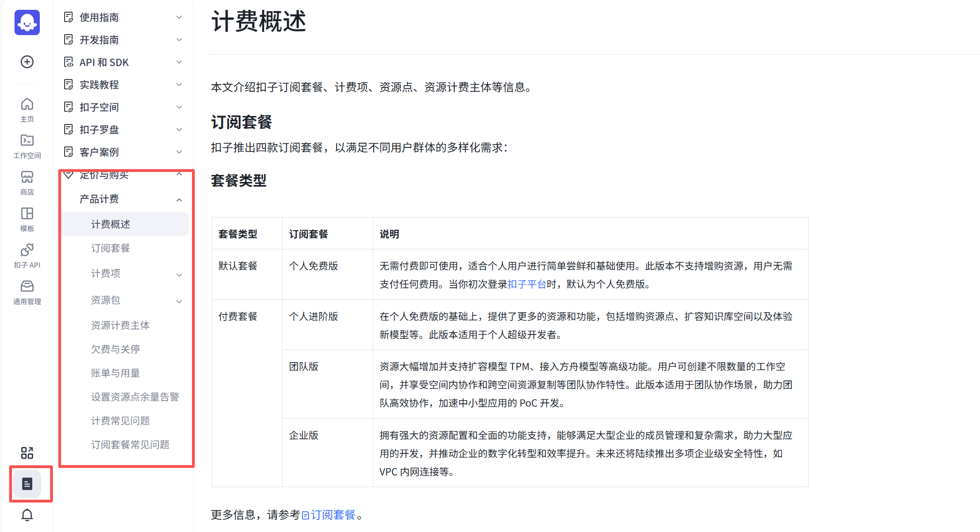
Task: Click the Coze logo icon
Action: 27,22
